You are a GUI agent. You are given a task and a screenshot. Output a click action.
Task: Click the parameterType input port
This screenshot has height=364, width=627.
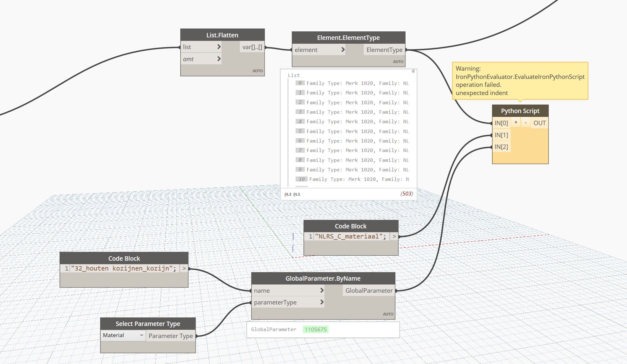point(288,302)
